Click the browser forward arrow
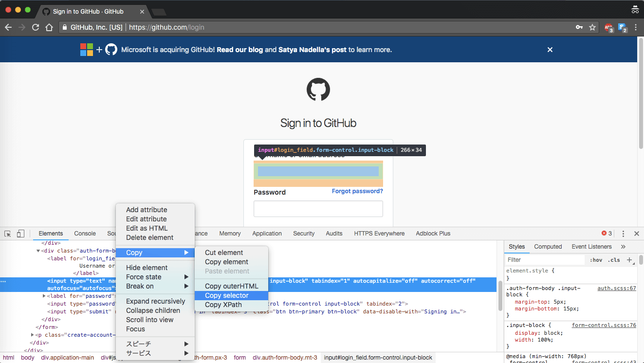This screenshot has height=363, width=644. click(x=21, y=27)
